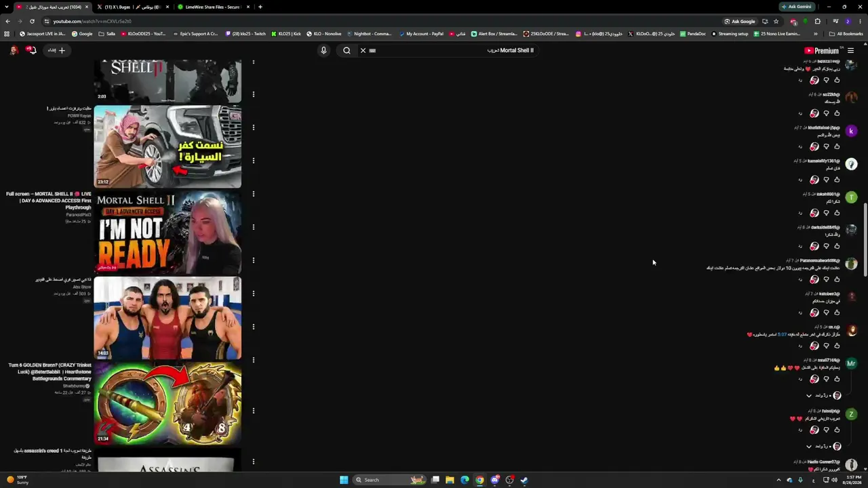Open File Explorer from the taskbar
The width and height of the screenshot is (868, 488).
pyautogui.click(x=450, y=480)
